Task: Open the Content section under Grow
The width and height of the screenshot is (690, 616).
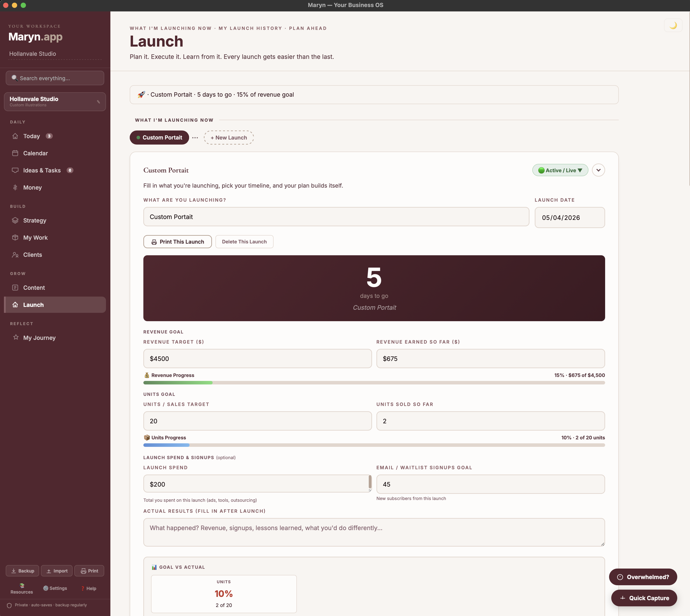Action: [x=34, y=287]
